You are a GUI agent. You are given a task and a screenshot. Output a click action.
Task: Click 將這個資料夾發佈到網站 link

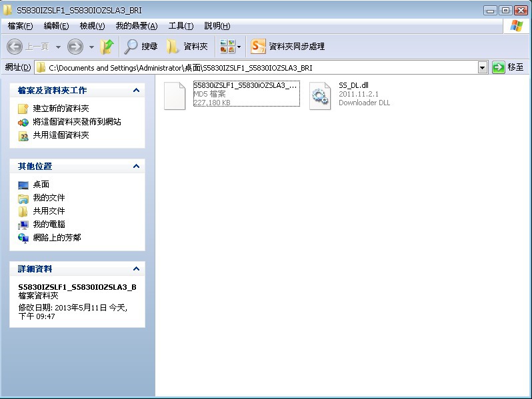(77, 122)
